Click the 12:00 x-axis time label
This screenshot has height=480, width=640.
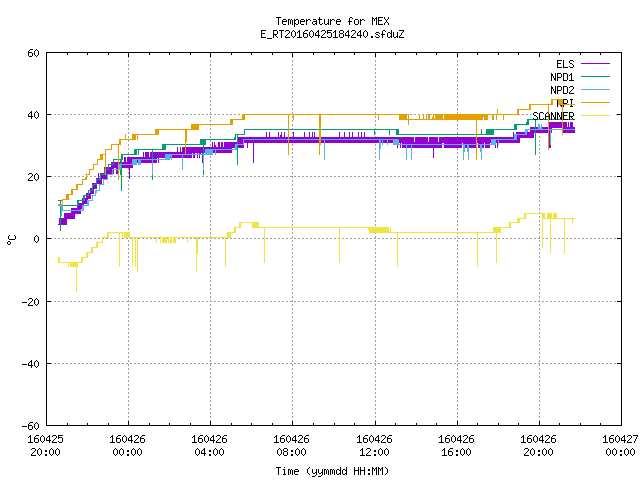tap(374, 452)
